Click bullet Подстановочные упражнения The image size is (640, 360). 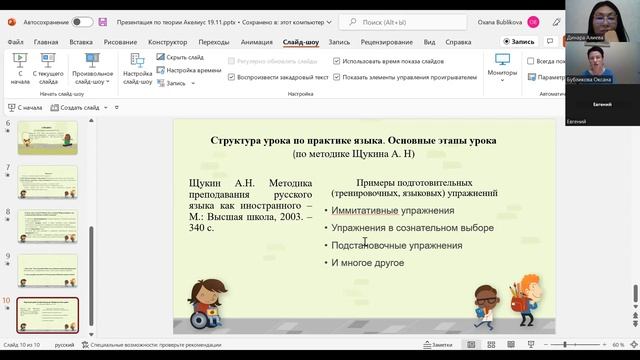(x=397, y=245)
